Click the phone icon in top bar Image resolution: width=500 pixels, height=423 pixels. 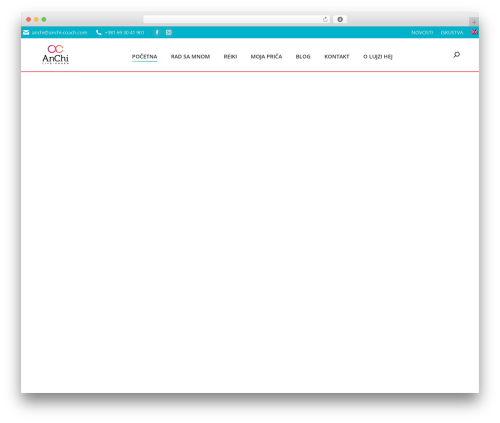99,32
